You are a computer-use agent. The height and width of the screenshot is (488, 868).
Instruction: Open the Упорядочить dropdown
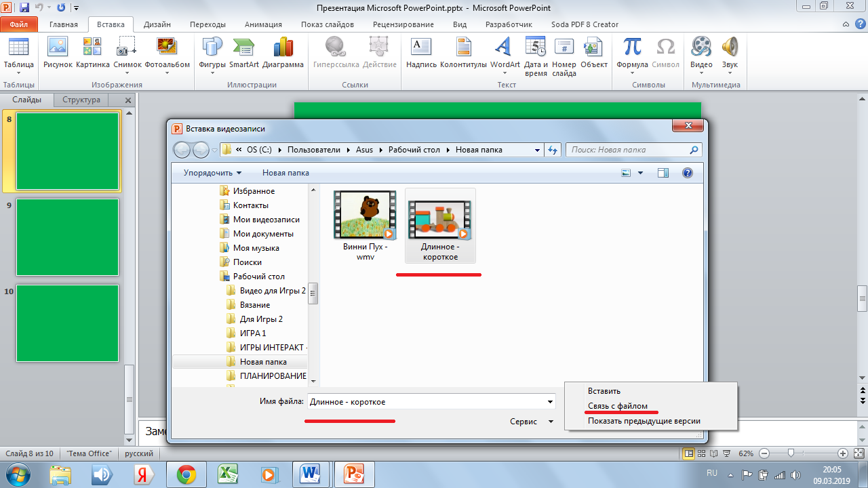click(x=212, y=173)
